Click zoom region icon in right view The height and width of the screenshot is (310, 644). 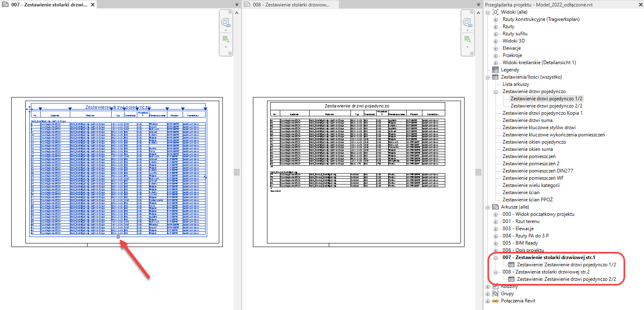click(467, 39)
